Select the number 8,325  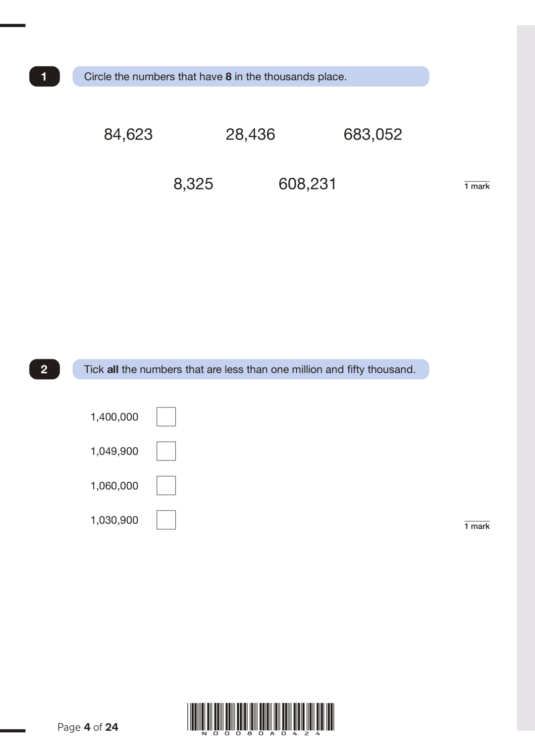(x=193, y=184)
